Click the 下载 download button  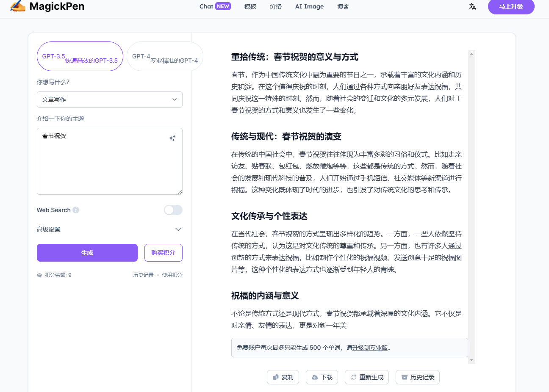click(322, 377)
